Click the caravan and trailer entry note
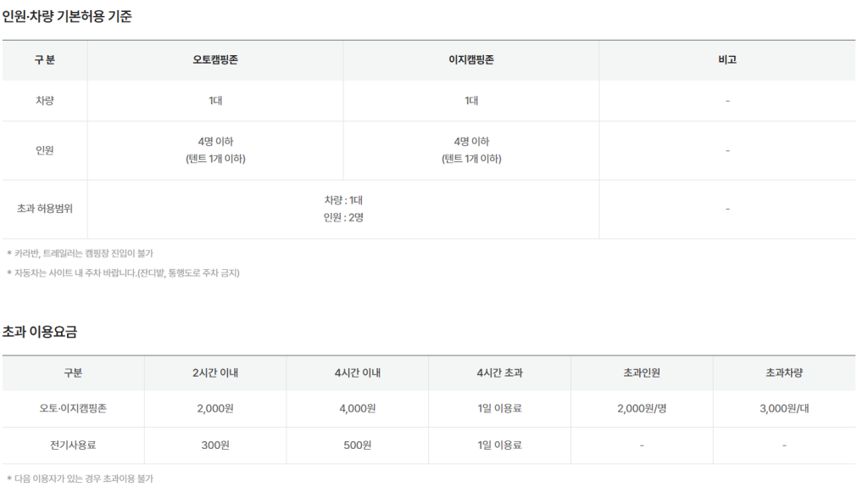This screenshot has height=504, width=868. pyautogui.click(x=80, y=253)
